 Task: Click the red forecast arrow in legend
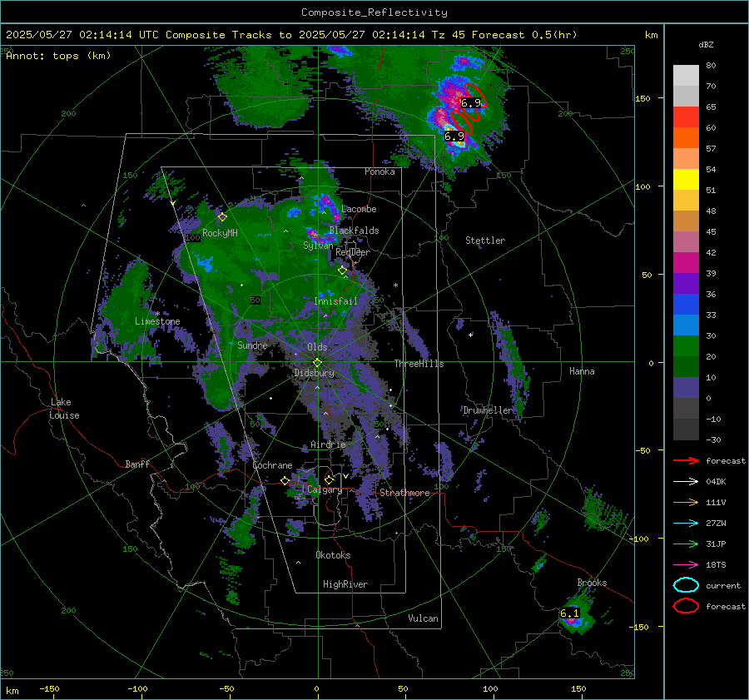(x=686, y=460)
